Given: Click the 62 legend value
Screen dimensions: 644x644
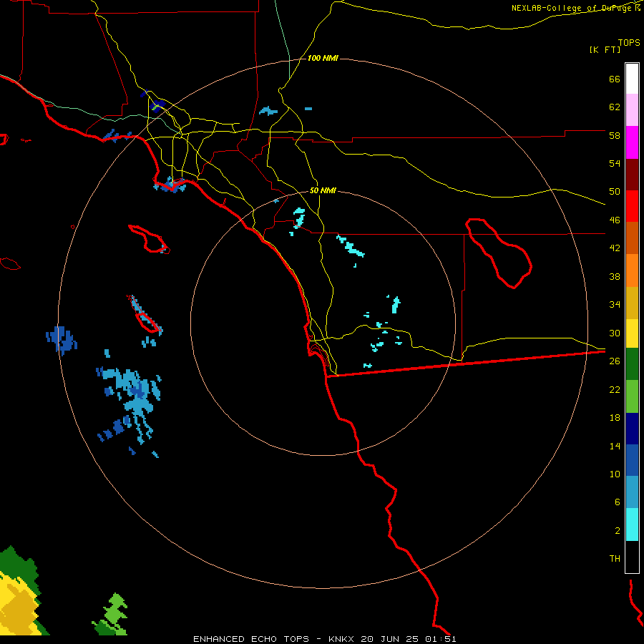Looking at the screenshot, I should [615, 107].
